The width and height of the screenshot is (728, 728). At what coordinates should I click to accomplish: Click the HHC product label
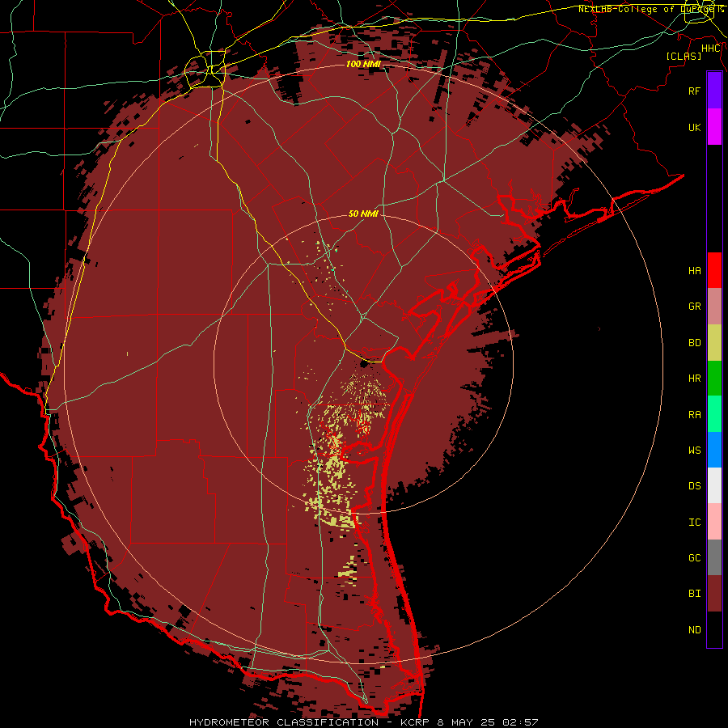click(x=711, y=49)
